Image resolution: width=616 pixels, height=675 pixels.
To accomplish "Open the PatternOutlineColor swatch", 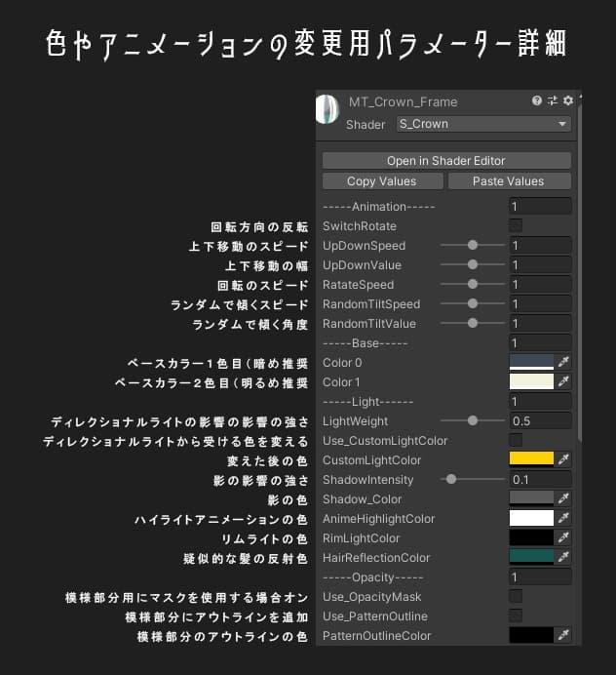I will tap(531, 635).
